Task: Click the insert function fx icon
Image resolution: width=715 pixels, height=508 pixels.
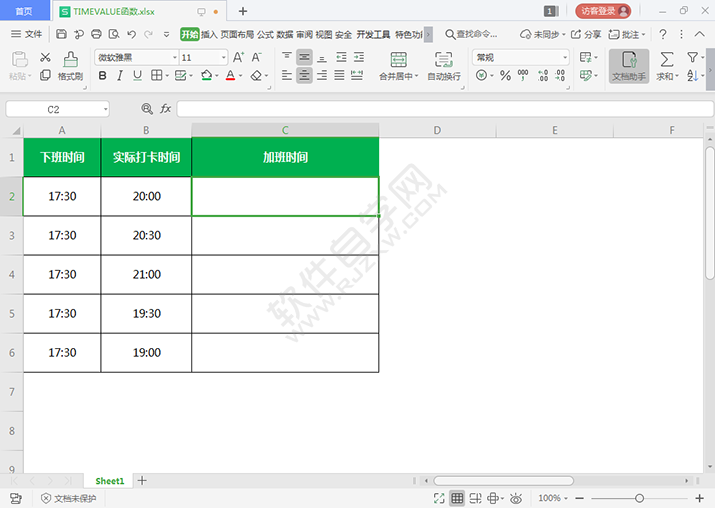Action: (166, 108)
